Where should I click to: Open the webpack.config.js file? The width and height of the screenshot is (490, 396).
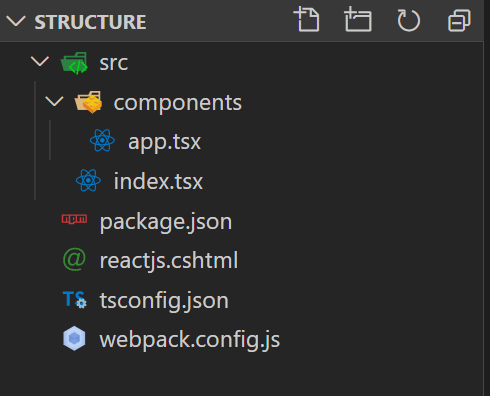click(x=190, y=340)
